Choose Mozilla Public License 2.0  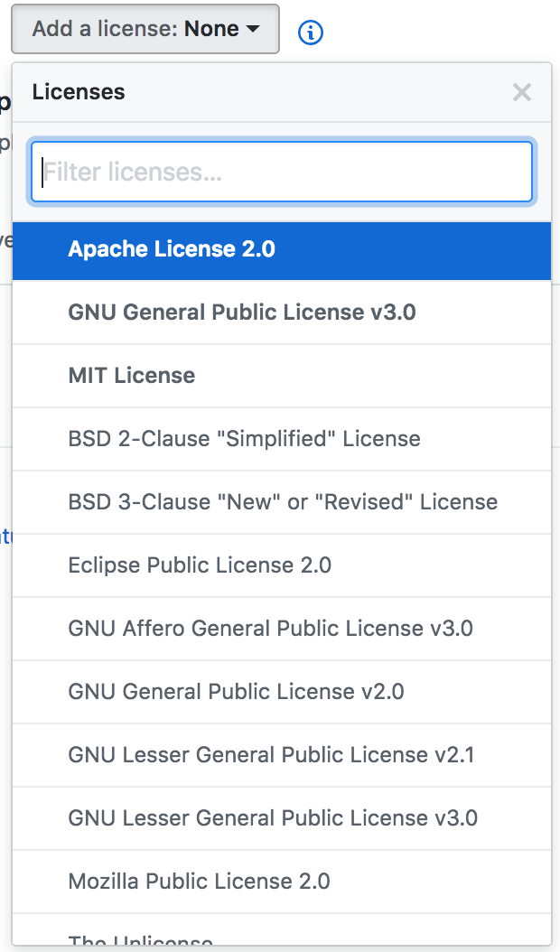[x=282, y=881]
